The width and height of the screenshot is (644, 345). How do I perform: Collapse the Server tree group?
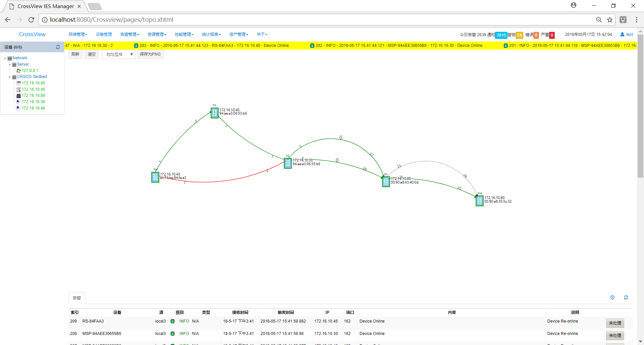[x=10, y=65]
